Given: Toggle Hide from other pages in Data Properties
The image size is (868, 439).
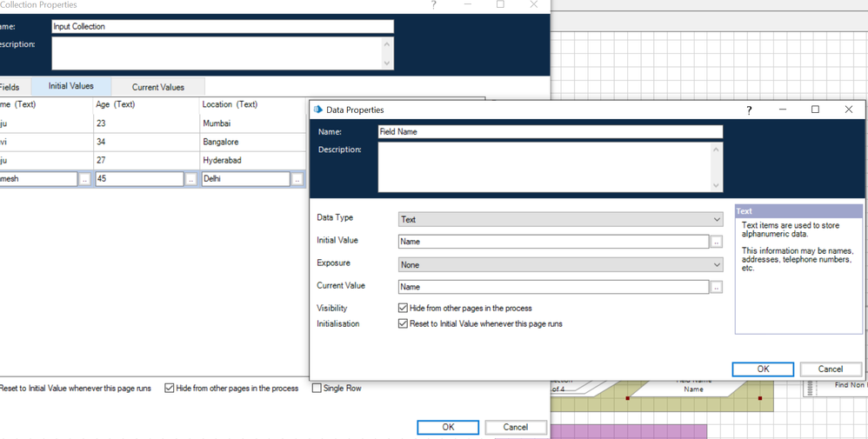Looking at the screenshot, I should click(404, 308).
